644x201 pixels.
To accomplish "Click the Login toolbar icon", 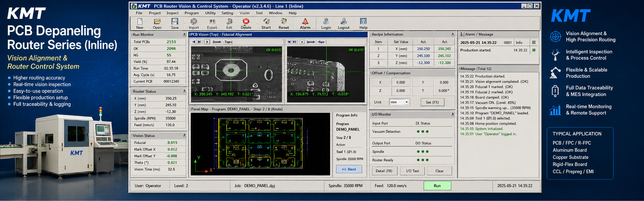I will pyautogui.click(x=326, y=22).
